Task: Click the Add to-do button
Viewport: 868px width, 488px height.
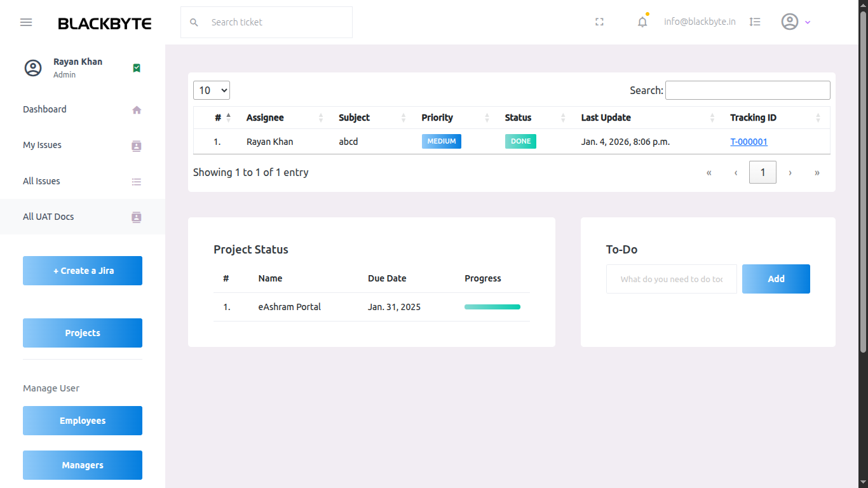Action: (x=776, y=279)
